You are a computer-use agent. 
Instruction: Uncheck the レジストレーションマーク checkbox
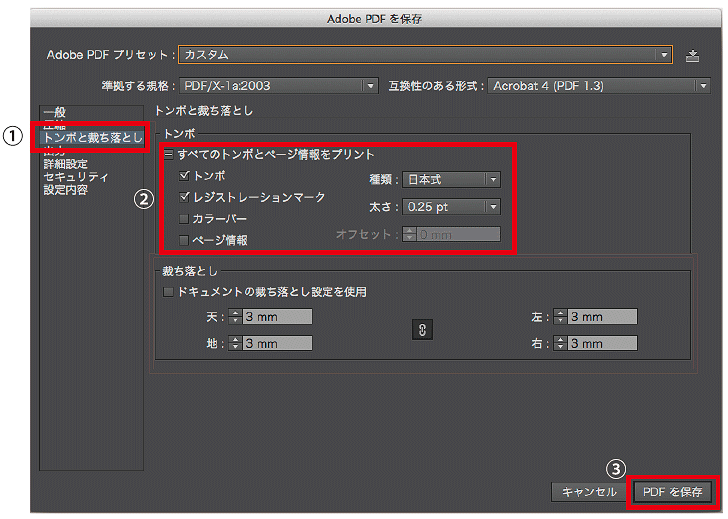[x=184, y=197]
